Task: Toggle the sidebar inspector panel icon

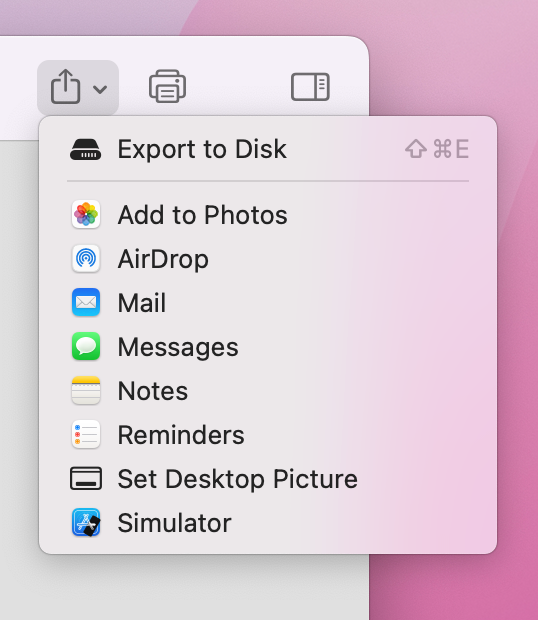Action: [x=310, y=87]
